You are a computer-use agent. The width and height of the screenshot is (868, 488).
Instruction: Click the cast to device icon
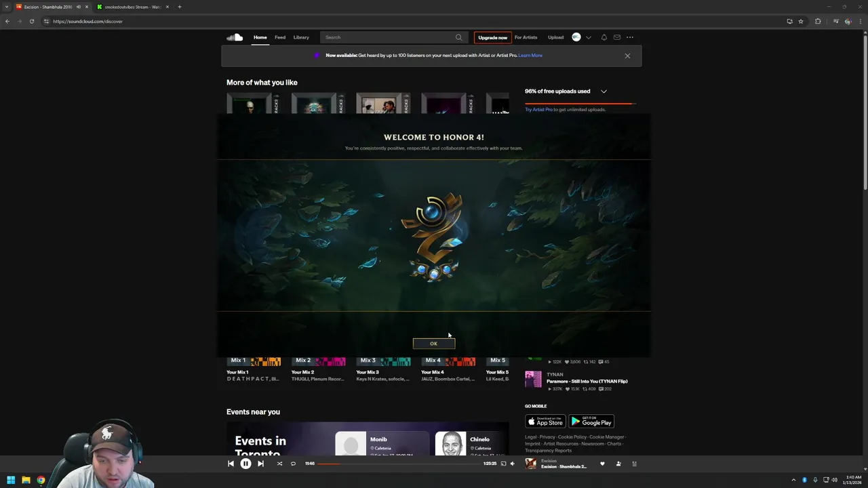coord(503,464)
